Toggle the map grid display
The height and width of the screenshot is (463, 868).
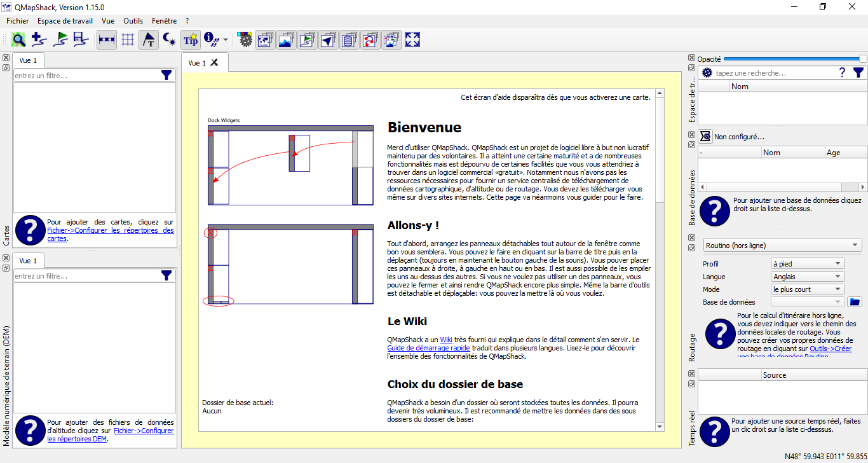[128, 39]
